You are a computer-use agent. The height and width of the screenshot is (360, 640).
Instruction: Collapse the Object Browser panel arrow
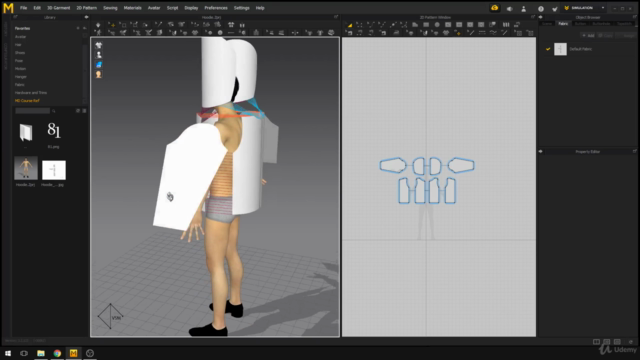(x=541, y=17)
